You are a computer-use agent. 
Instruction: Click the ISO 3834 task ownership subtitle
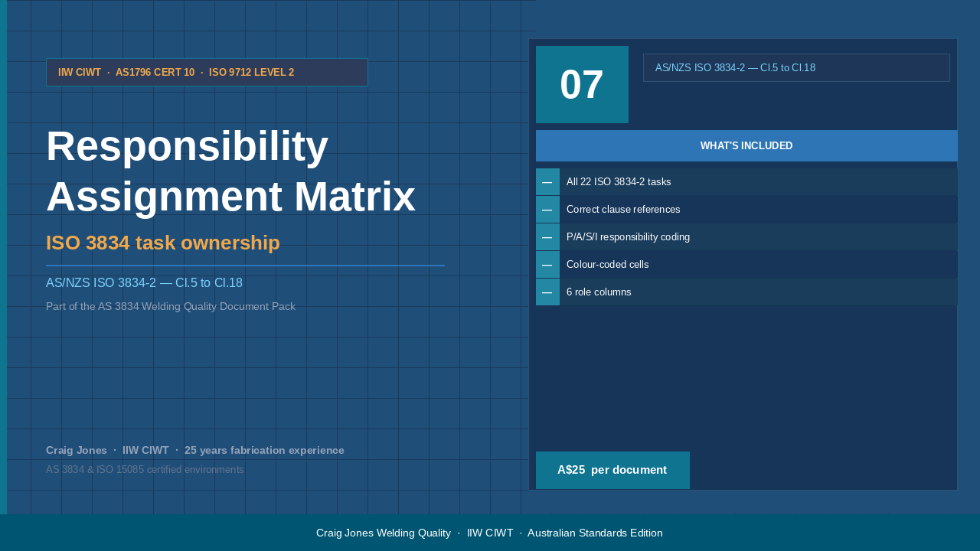point(163,243)
